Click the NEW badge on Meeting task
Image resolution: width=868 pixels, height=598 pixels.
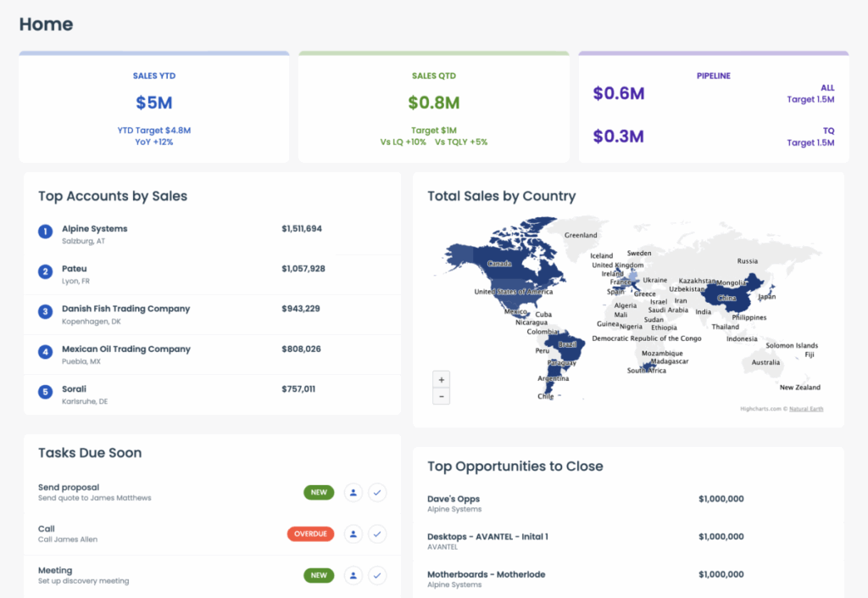click(319, 575)
